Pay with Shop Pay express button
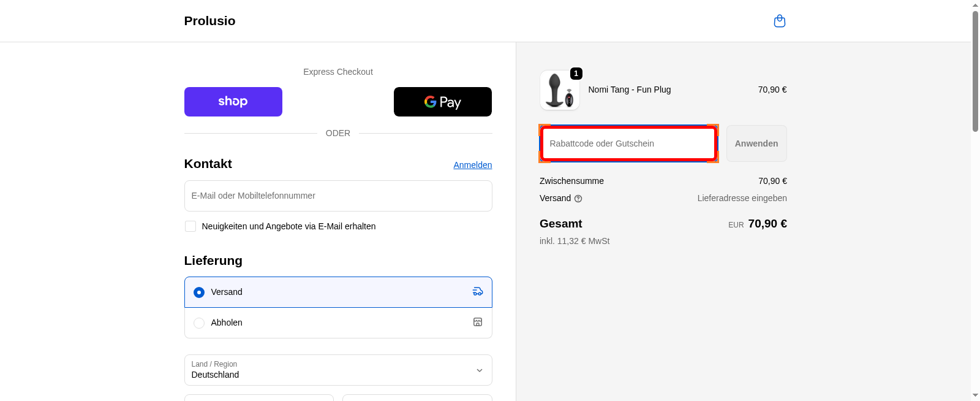This screenshot has width=980, height=401. click(x=233, y=102)
